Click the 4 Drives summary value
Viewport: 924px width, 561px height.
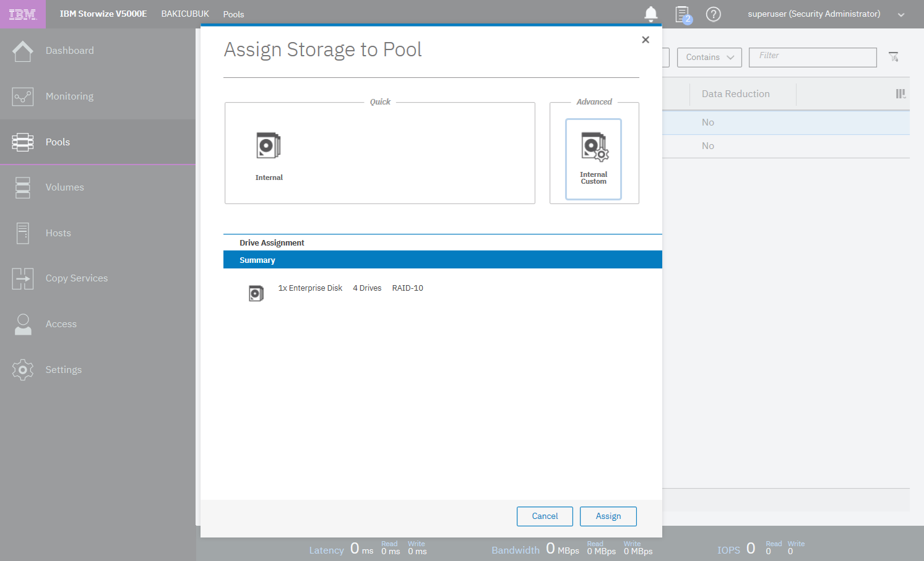(x=367, y=288)
